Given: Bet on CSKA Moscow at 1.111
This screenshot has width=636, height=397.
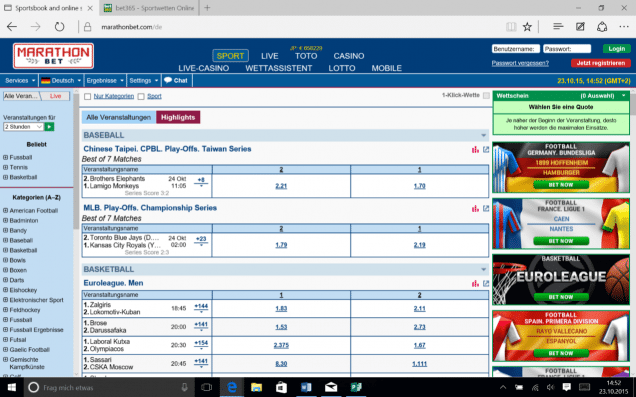Looking at the screenshot, I should [419, 364].
